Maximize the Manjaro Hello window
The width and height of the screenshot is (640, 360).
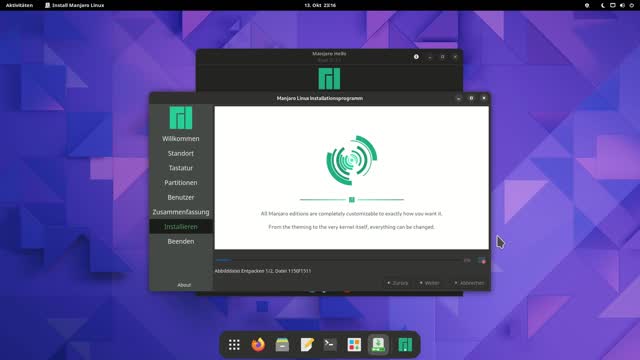442,57
